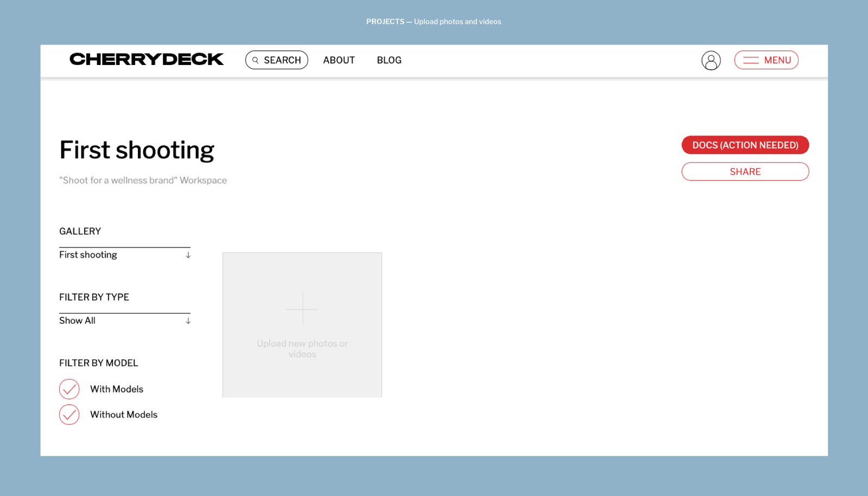Toggle the With Models label
Image resolution: width=868 pixels, height=496 pixels.
pyautogui.click(x=117, y=389)
